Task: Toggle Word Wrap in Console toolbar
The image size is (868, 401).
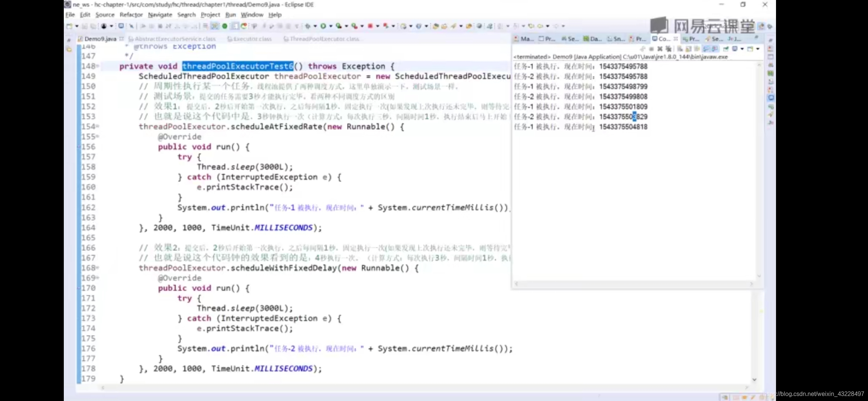Action: [x=697, y=49]
